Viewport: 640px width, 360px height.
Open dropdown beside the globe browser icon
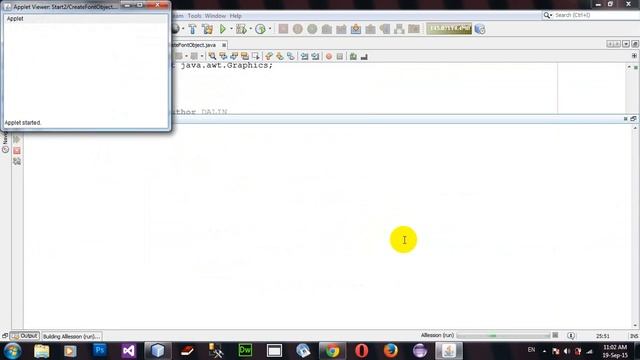[x=182, y=29]
